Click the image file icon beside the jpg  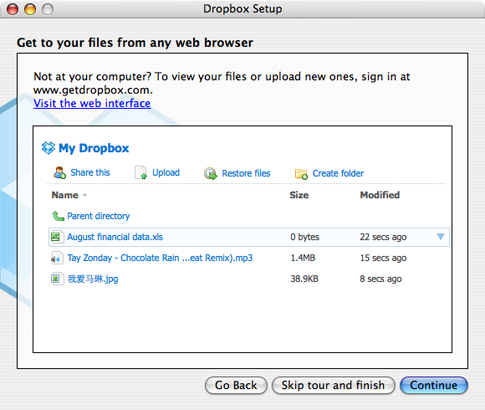[56, 279]
